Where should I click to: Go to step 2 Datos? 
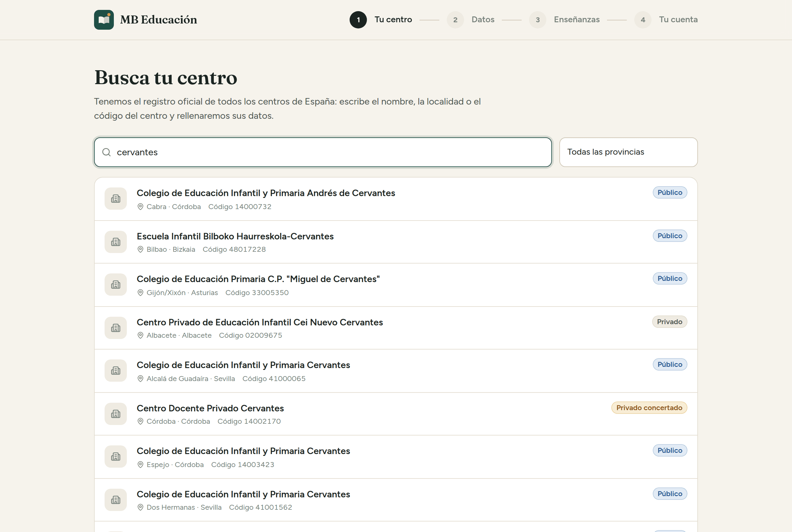click(471, 20)
